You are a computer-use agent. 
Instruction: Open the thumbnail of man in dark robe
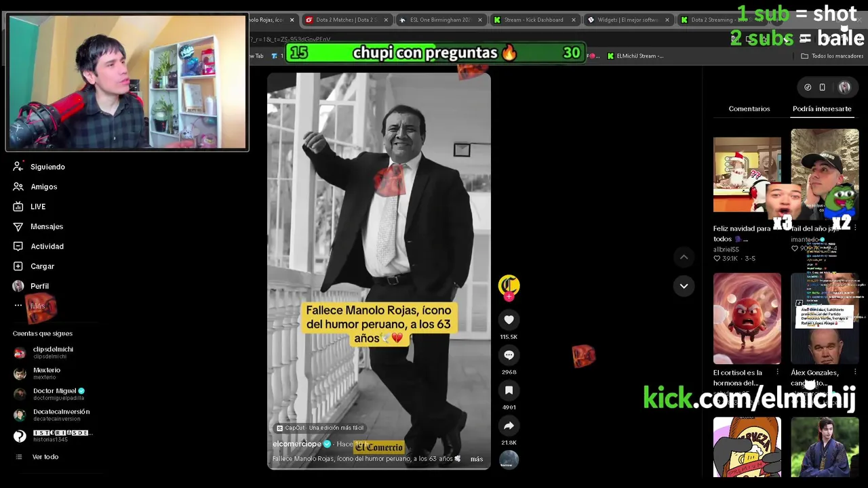point(825,447)
